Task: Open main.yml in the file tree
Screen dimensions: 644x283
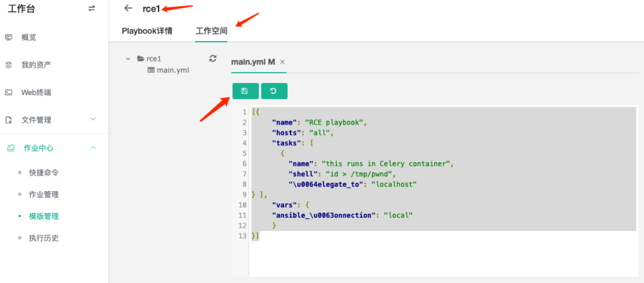Action: (173, 70)
